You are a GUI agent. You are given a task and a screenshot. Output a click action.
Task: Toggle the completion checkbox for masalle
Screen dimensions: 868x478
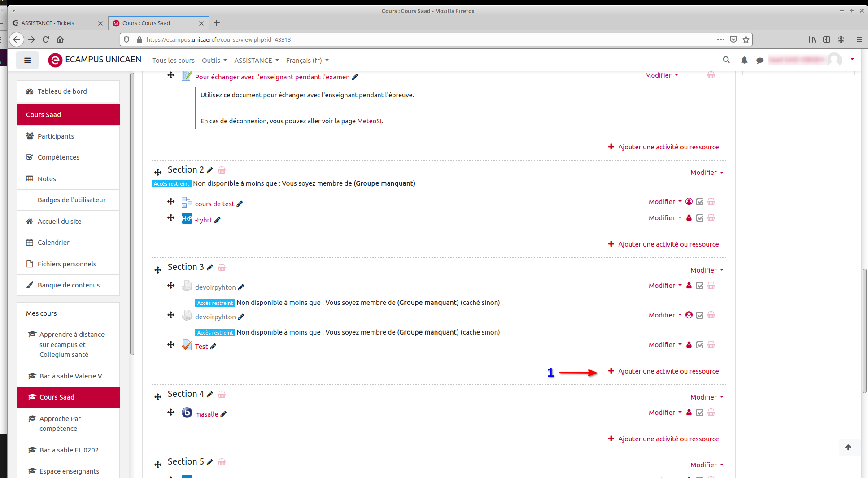click(x=700, y=413)
